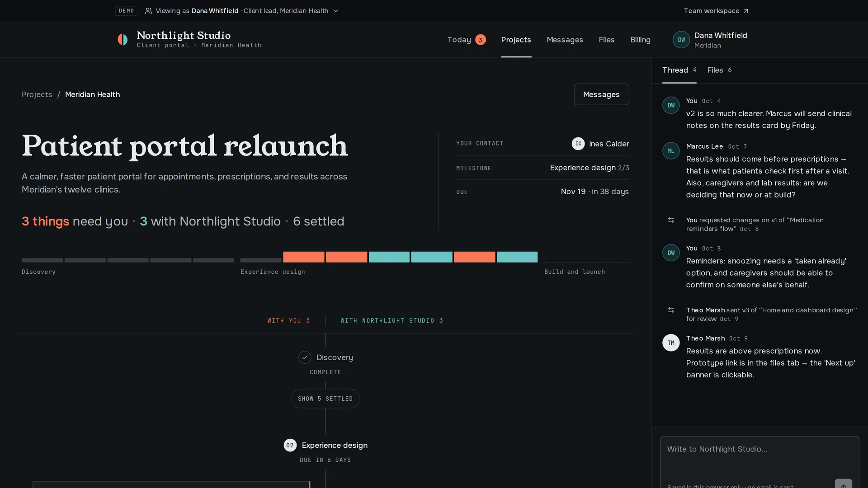Open the Files nav item in header

[606, 40]
